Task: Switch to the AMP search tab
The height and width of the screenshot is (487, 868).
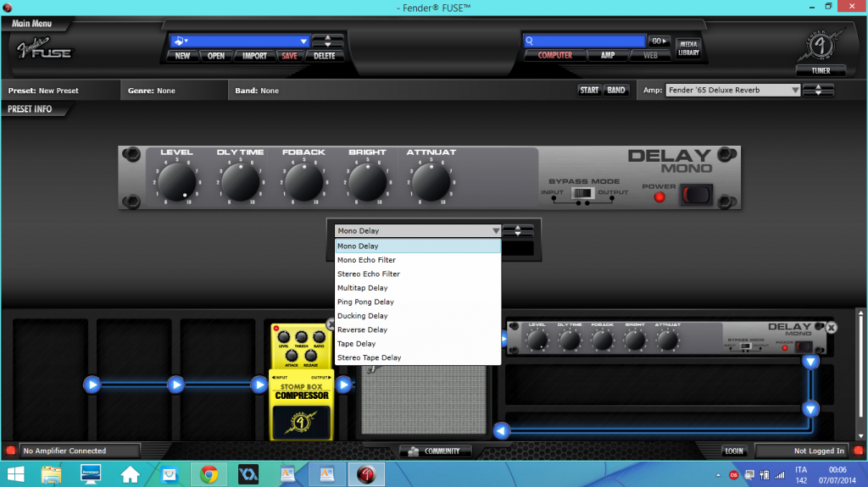Action: click(608, 55)
